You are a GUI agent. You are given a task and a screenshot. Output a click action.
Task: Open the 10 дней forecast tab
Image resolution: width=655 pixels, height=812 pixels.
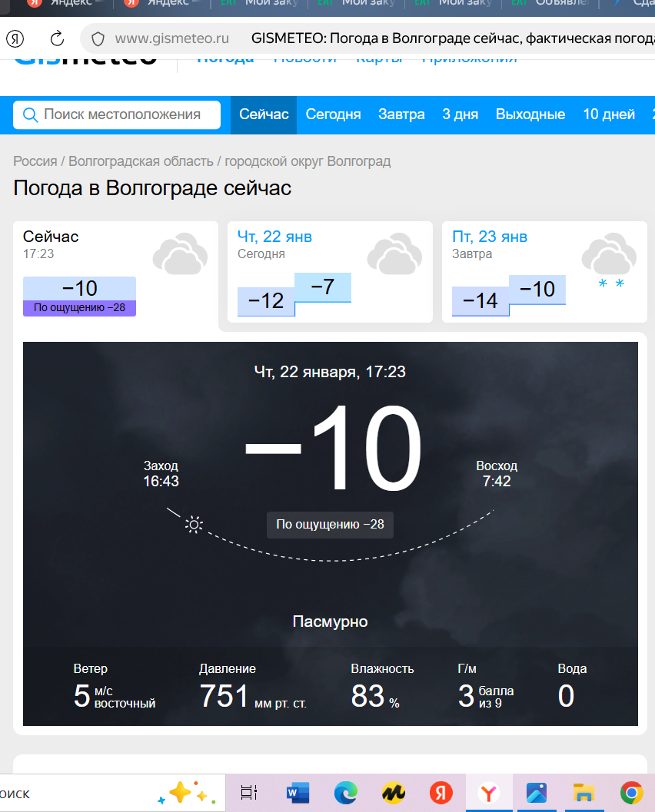coord(609,114)
